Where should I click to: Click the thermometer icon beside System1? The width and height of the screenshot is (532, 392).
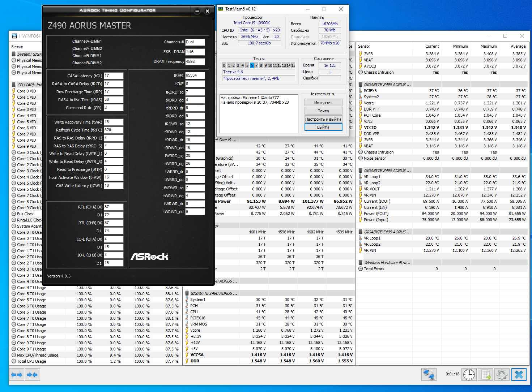[x=187, y=300]
